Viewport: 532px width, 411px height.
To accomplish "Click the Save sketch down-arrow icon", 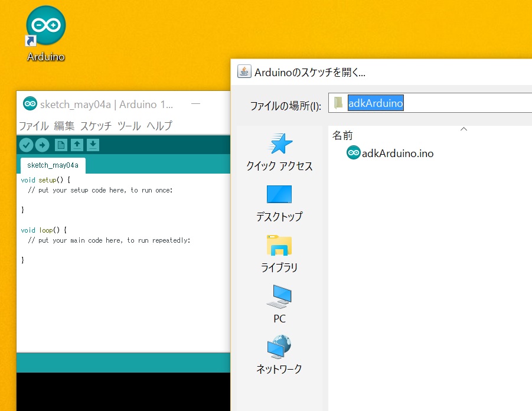I will (x=93, y=145).
